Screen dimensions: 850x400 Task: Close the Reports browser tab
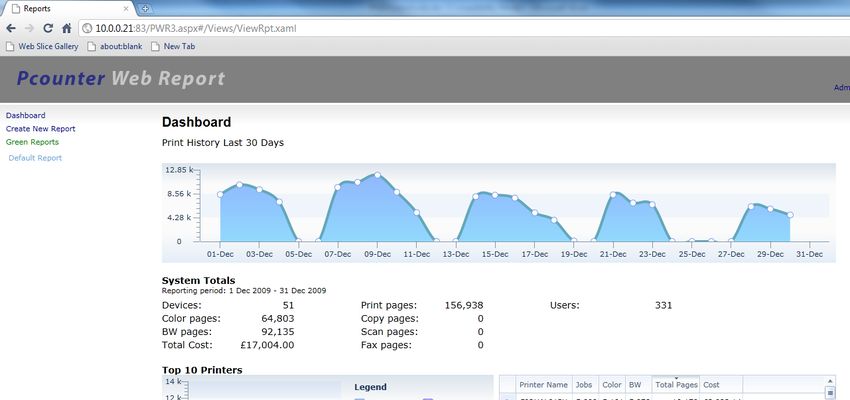126,9
